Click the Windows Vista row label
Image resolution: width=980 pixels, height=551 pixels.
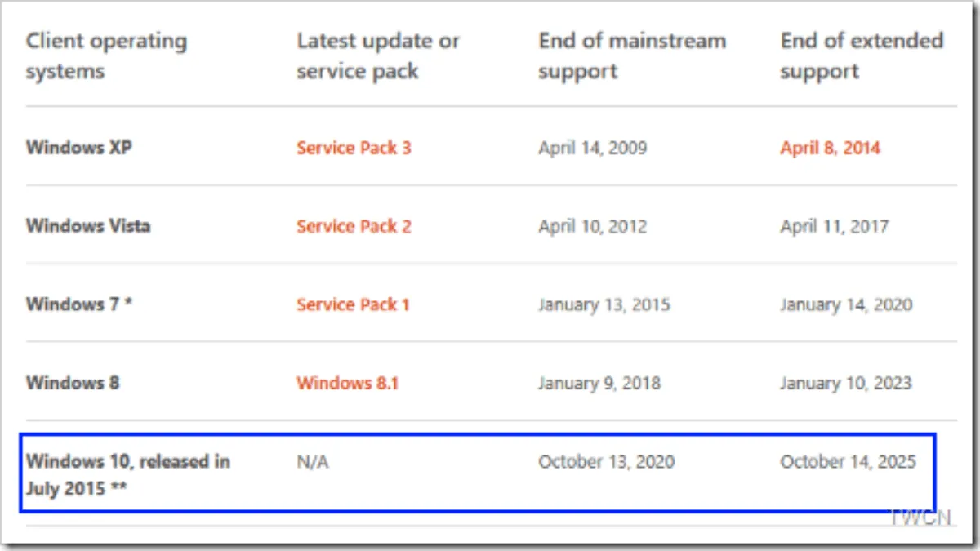tap(88, 226)
